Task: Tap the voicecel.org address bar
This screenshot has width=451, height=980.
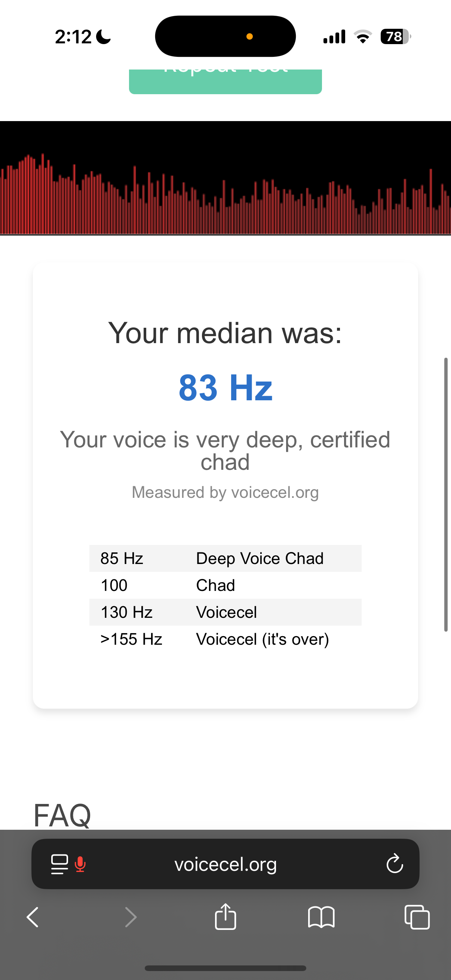Action: [225, 865]
